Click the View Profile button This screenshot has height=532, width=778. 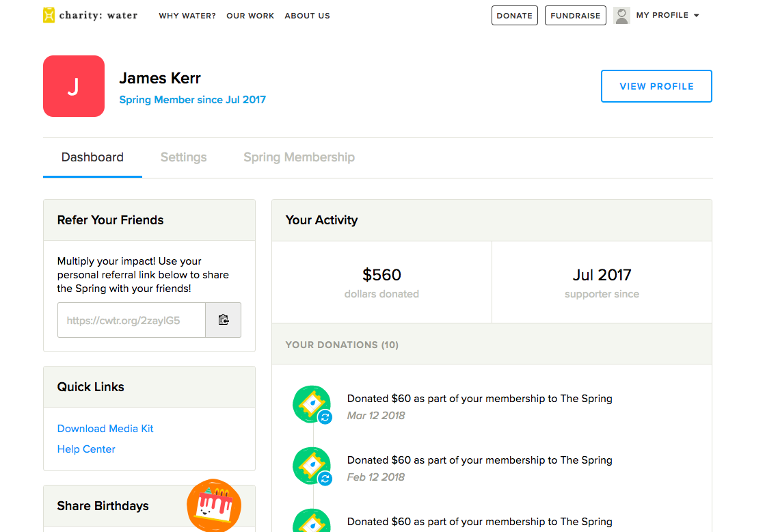coord(656,86)
